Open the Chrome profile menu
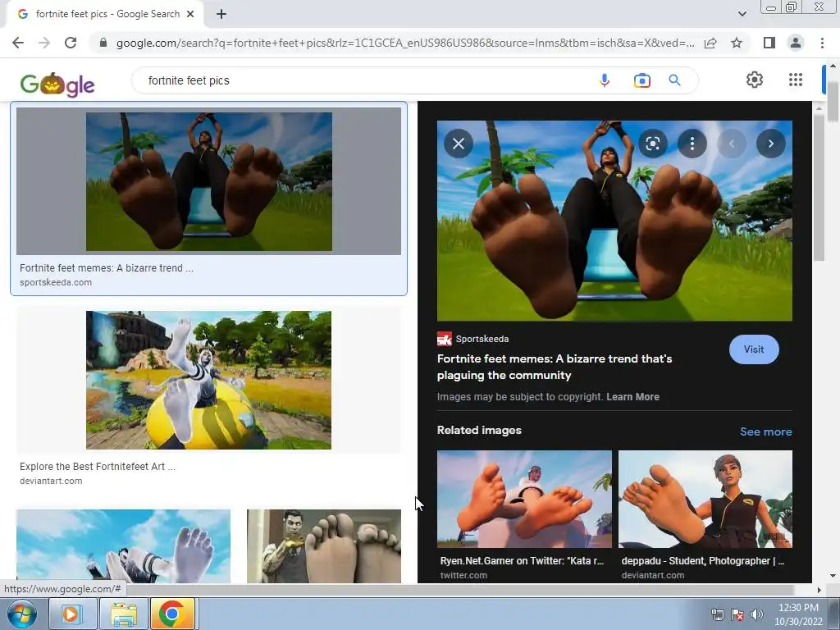Image resolution: width=840 pixels, height=630 pixels. 796,43
